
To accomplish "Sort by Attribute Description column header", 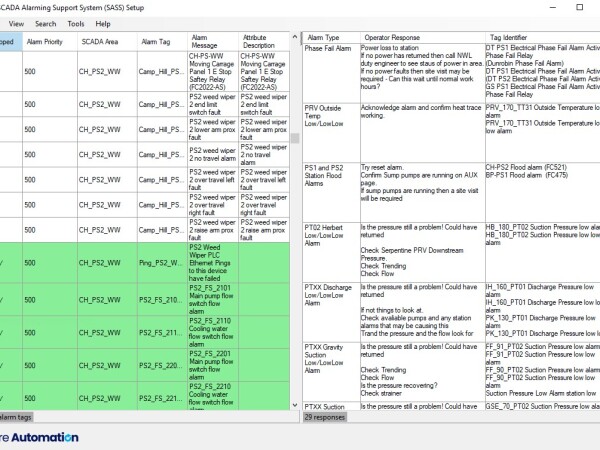I will [x=264, y=42].
